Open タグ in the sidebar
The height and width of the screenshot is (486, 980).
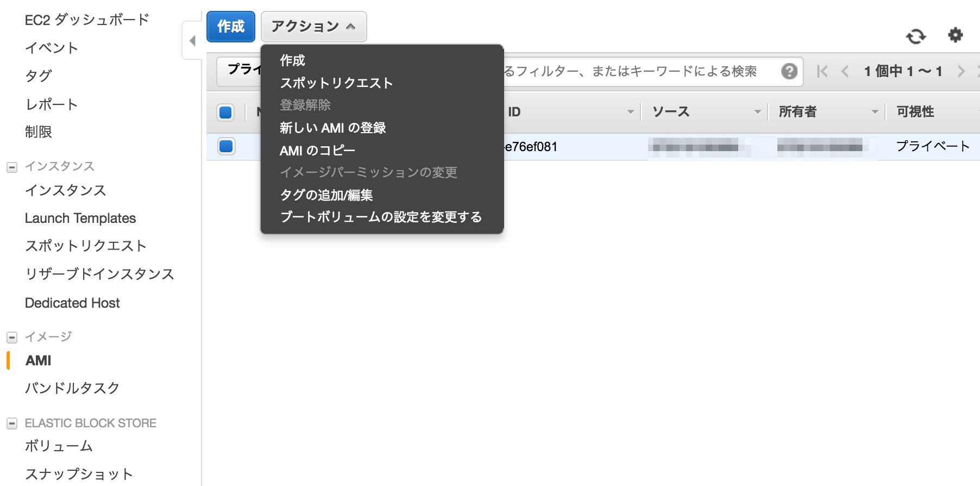[39, 76]
